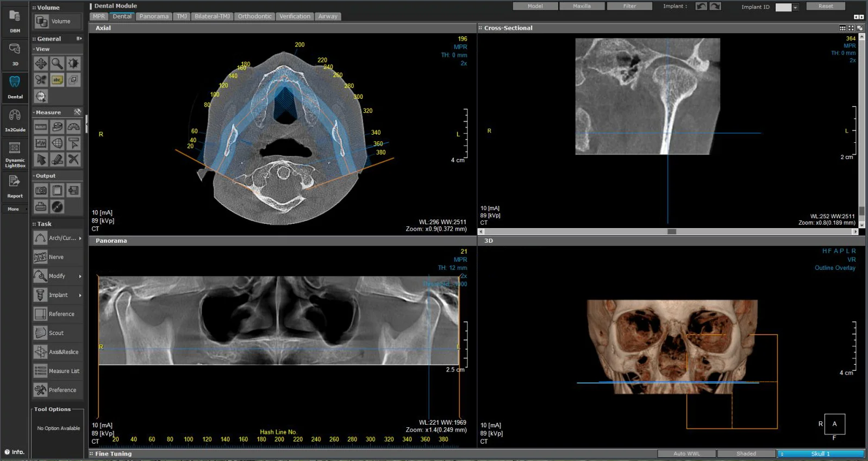Image resolution: width=868 pixels, height=461 pixels.
Task: Select the tape measure tool
Action: (x=57, y=127)
